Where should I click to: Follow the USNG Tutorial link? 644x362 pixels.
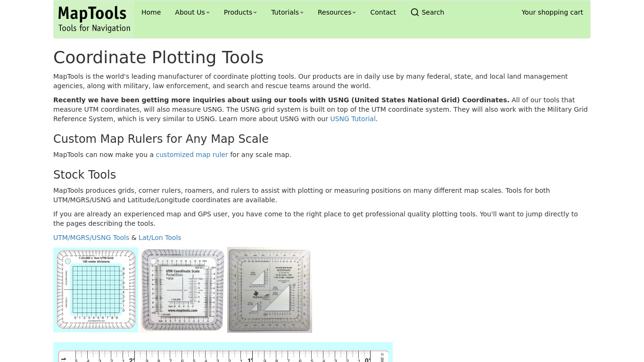353,119
